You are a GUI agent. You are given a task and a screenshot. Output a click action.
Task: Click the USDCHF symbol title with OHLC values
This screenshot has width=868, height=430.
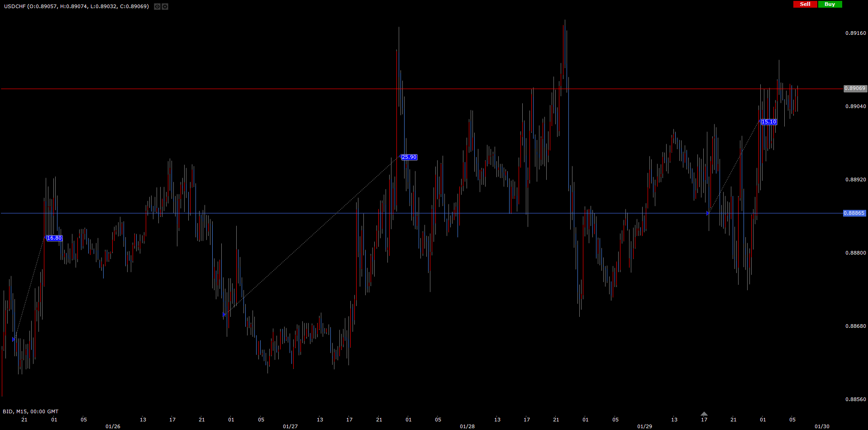[76, 6]
